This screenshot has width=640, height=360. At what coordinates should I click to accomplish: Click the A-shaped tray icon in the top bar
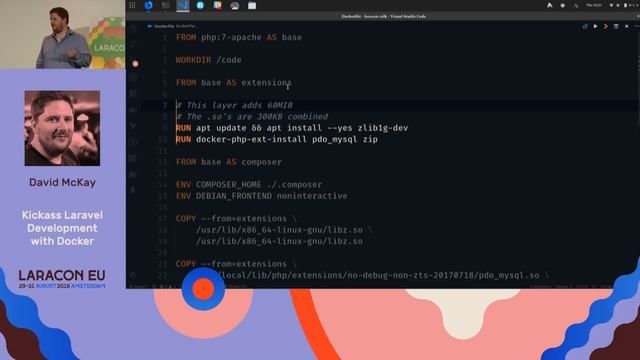pos(550,5)
